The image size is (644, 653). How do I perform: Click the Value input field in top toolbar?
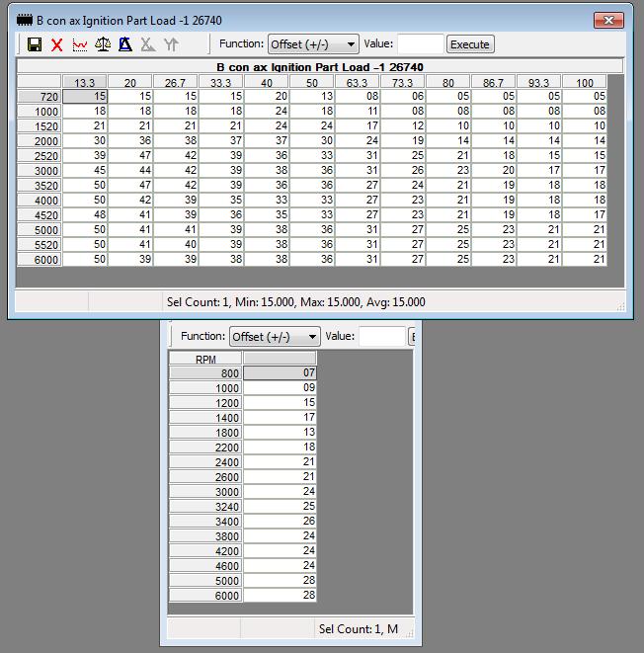click(x=420, y=43)
